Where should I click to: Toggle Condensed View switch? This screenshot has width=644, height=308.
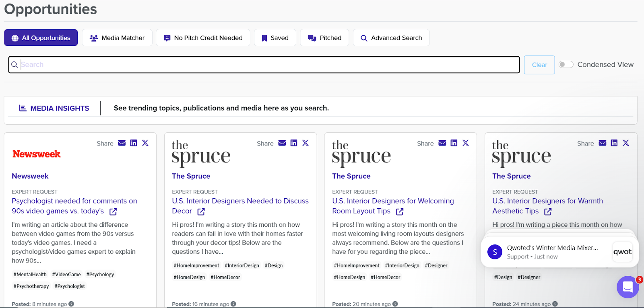(566, 64)
